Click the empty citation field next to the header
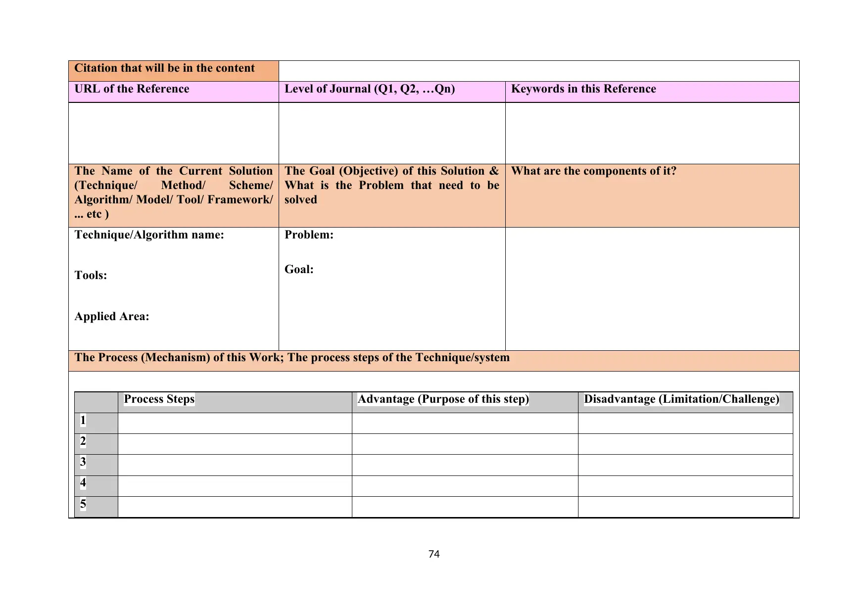The image size is (868, 614). point(539,71)
